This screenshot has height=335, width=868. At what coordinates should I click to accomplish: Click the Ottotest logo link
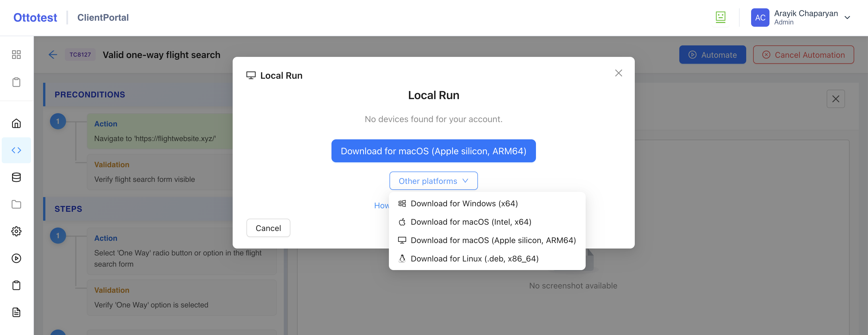[35, 18]
